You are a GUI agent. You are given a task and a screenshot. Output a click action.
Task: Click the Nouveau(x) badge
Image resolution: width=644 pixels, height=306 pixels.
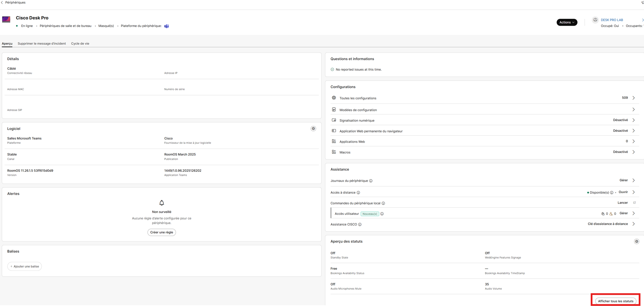click(370, 214)
